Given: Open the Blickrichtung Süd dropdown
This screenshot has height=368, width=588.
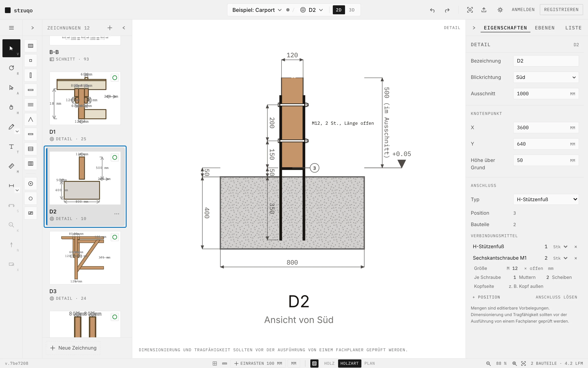Looking at the screenshot, I should (x=546, y=77).
